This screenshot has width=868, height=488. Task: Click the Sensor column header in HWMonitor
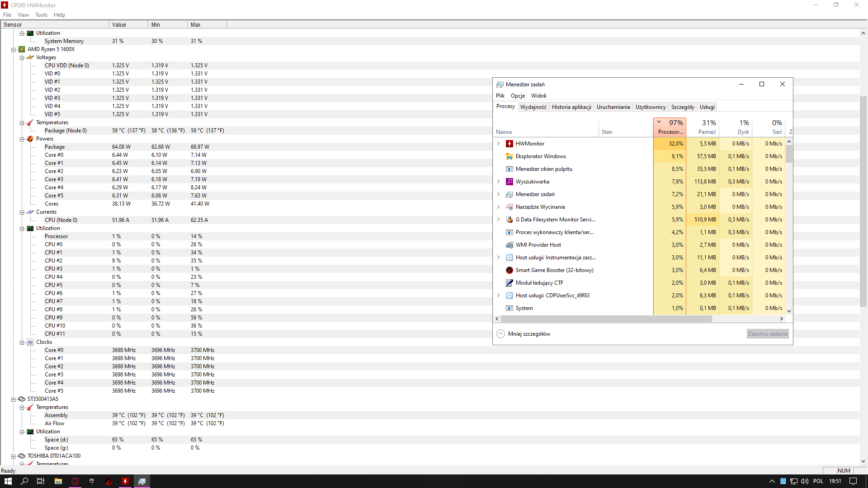click(55, 25)
